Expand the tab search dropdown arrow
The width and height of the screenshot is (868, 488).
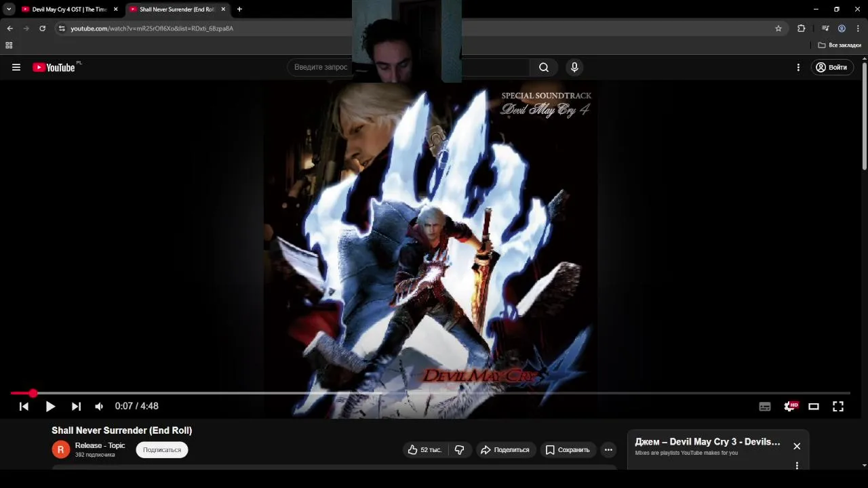[x=9, y=9]
